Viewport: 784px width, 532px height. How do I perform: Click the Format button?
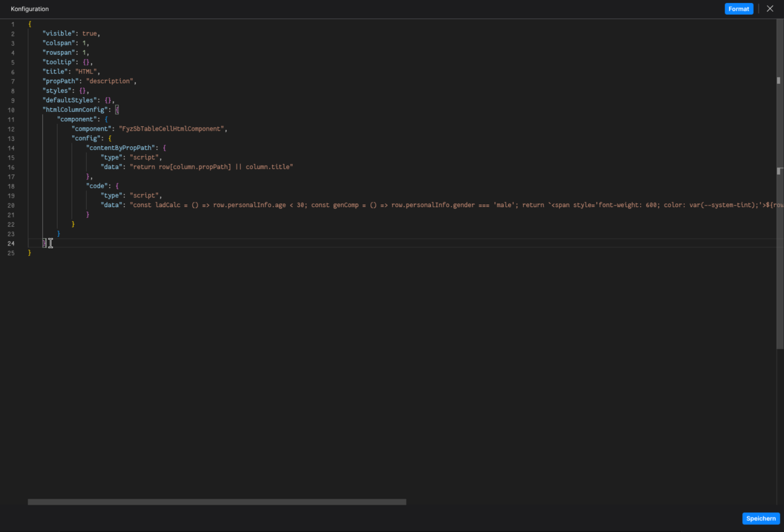739,8
